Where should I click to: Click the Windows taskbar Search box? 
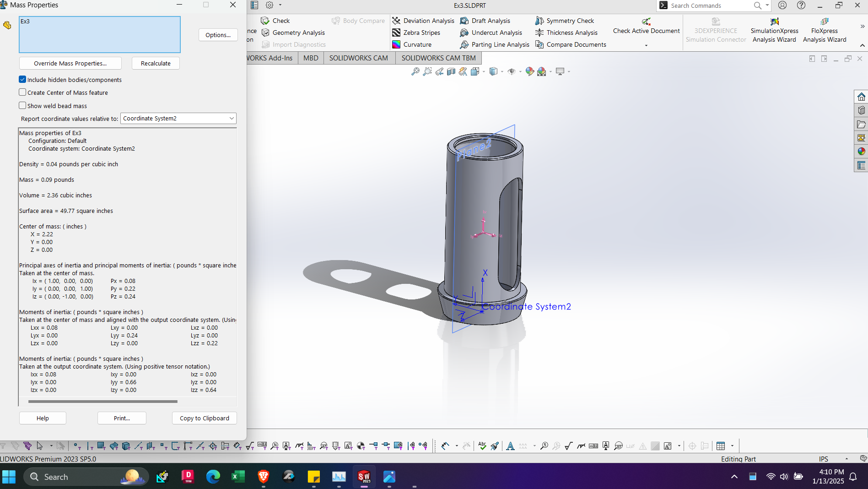pyautogui.click(x=86, y=477)
